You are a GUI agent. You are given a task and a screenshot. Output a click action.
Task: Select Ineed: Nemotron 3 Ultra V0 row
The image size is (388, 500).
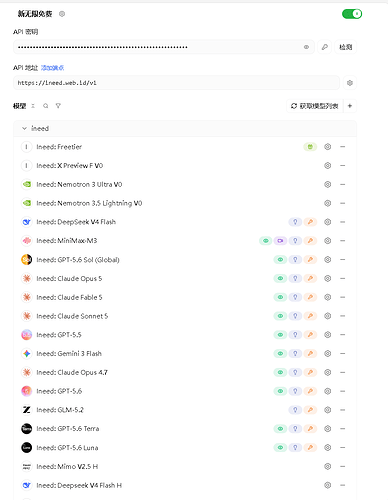(x=185, y=184)
